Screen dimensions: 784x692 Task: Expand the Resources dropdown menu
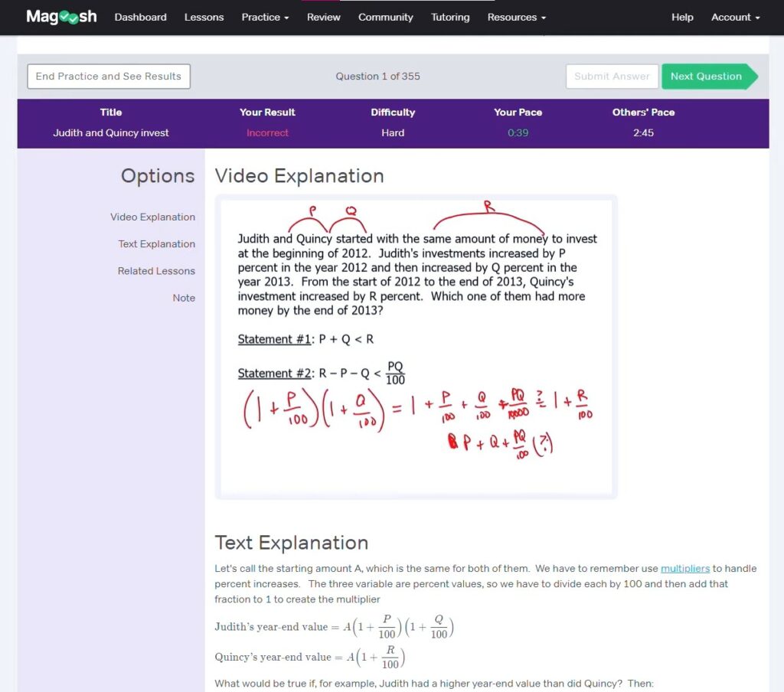pos(516,17)
